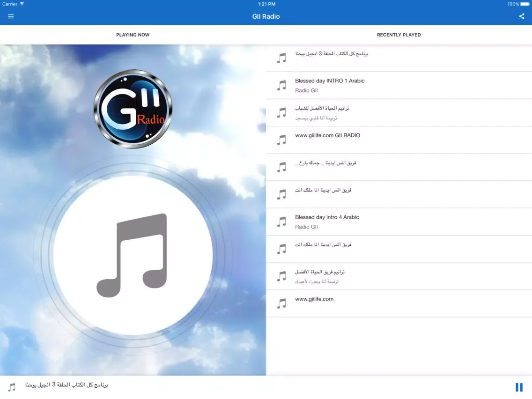Select track فريق المس ايدينا _ جماله بارع
532x399 pixels.
point(399,167)
